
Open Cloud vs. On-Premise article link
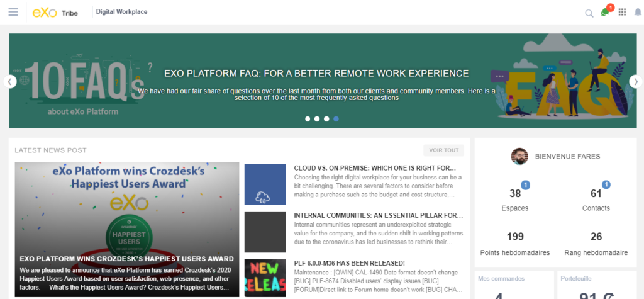click(x=375, y=168)
